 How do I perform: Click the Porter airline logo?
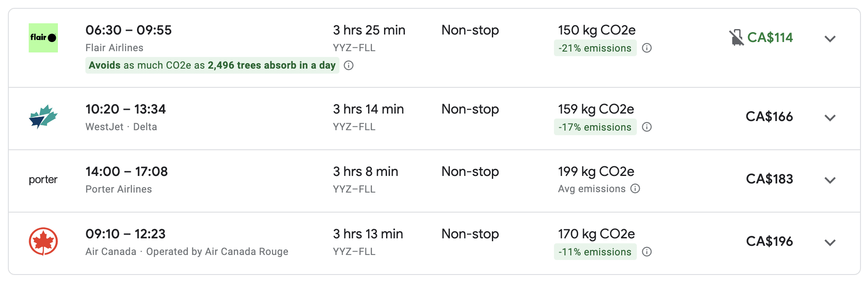43,179
